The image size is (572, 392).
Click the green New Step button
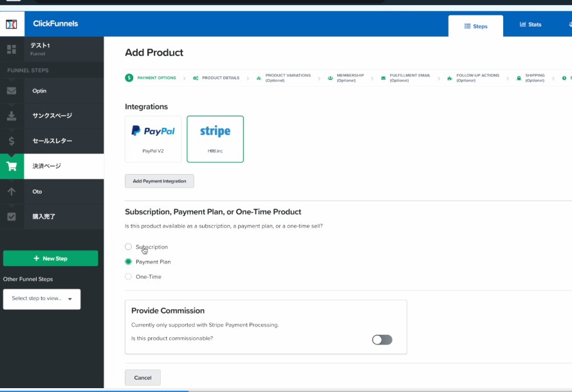[51, 258]
